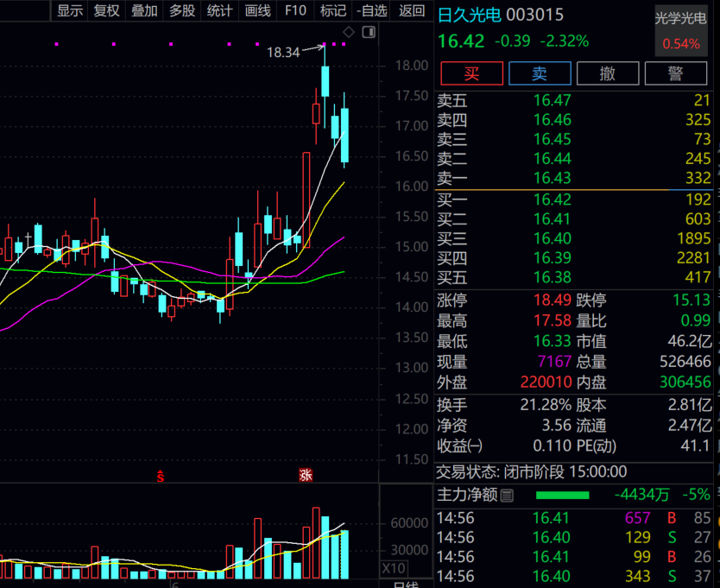The height and width of the screenshot is (588, 720).
Task: Open F10 company info
Action: [x=295, y=10]
